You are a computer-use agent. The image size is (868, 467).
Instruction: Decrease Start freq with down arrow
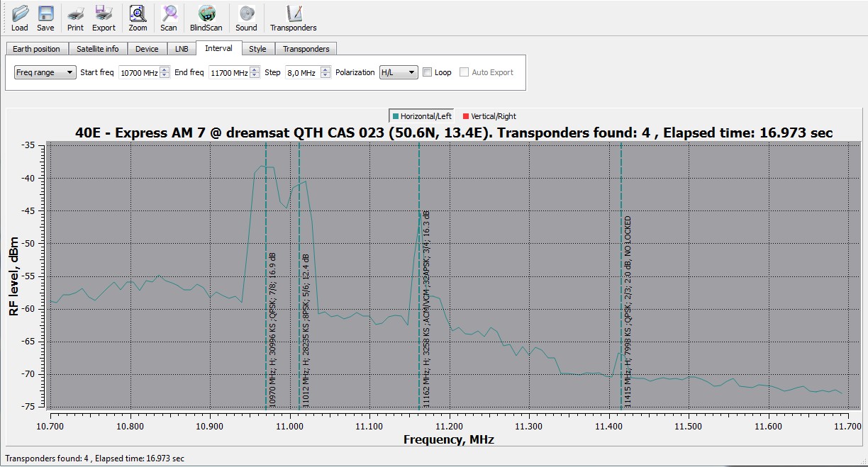click(x=165, y=75)
